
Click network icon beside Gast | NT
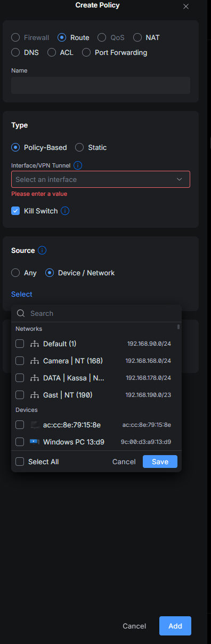35,395
